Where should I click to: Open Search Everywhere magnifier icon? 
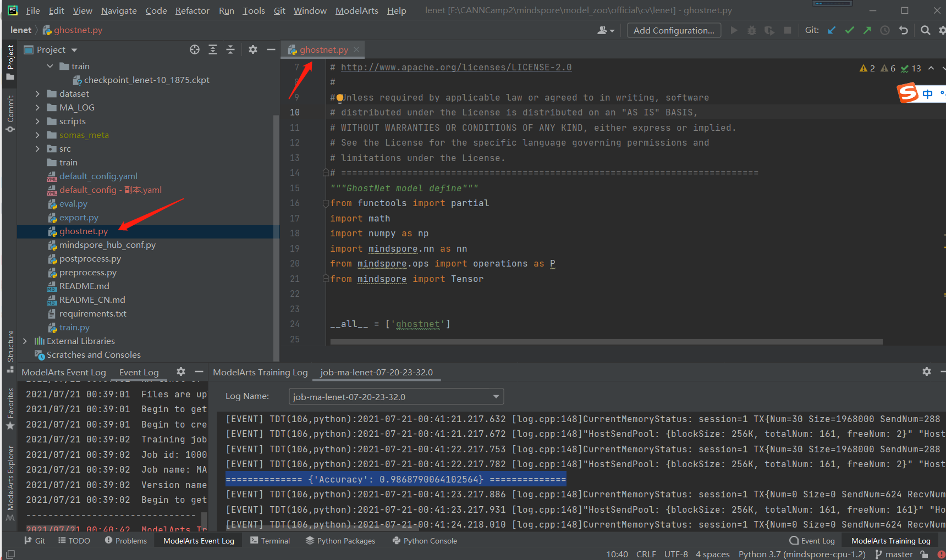pos(926,30)
